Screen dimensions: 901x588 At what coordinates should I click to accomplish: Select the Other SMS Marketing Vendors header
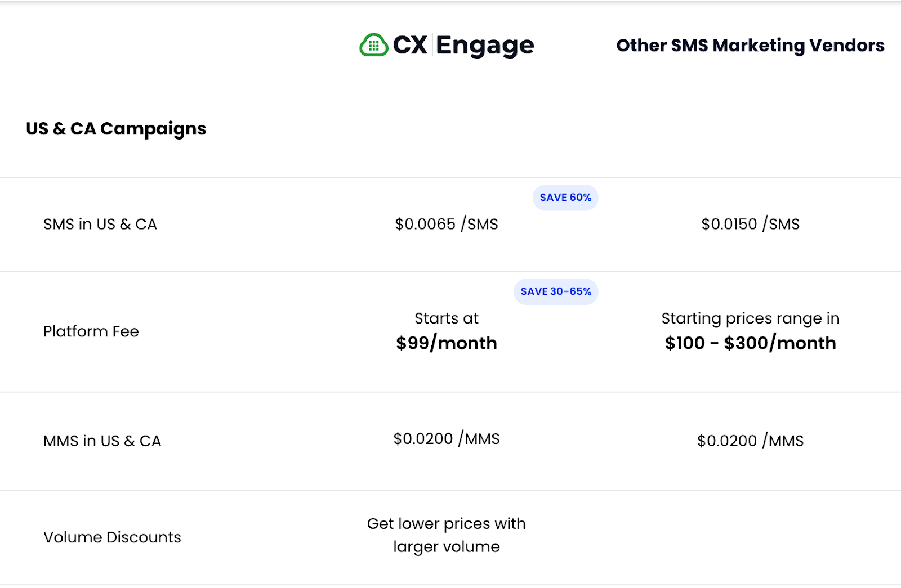(x=750, y=45)
